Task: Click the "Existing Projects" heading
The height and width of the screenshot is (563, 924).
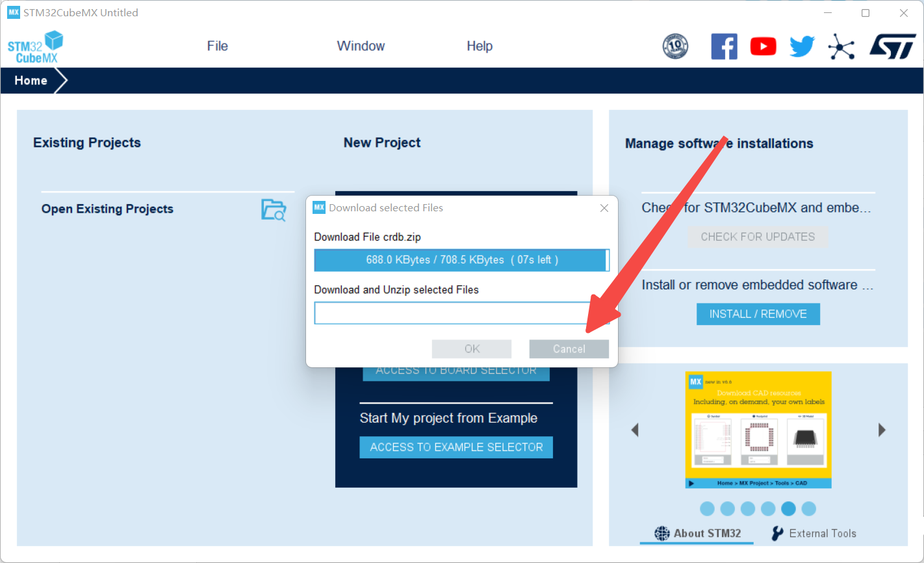Action: [x=87, y=143]
